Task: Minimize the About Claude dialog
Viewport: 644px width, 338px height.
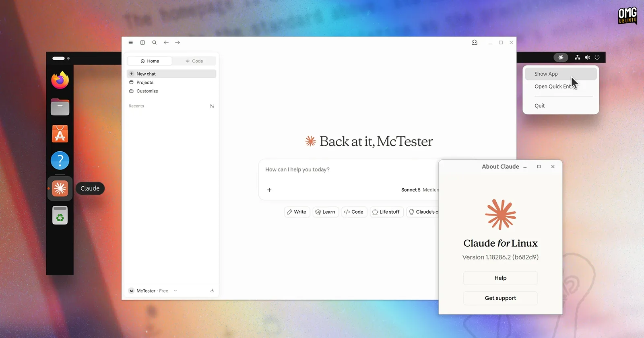Action: coord(525,167)
